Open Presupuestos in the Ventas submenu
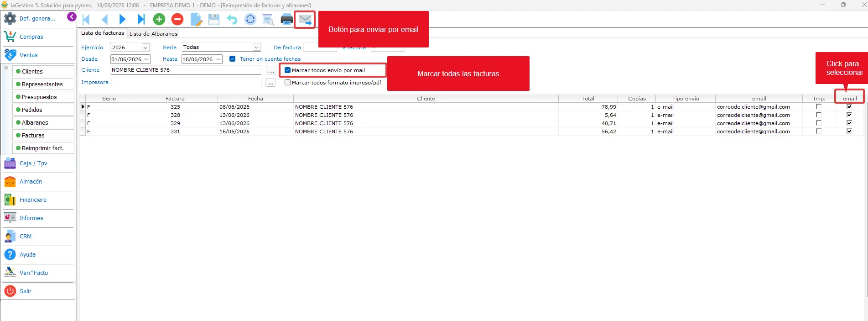The height and width of the screenshot is (321, 868). pyautogui.click(x=44, y=97)
